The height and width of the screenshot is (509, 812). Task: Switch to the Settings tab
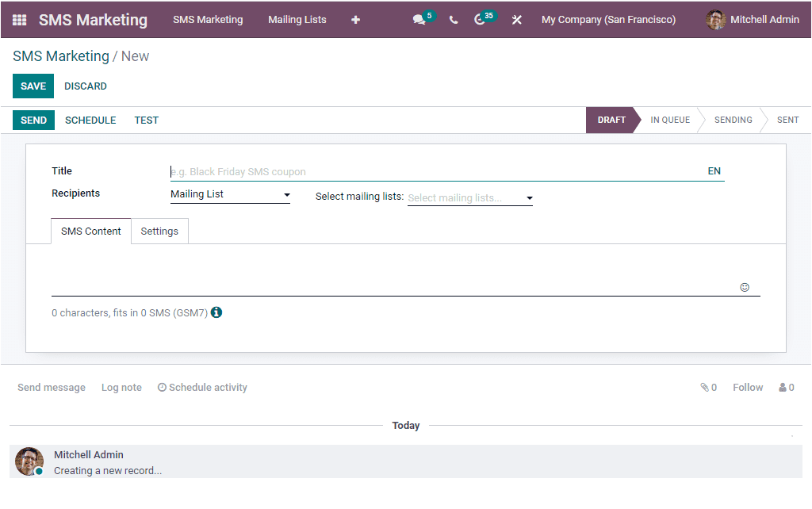click(x=159, y=231)
